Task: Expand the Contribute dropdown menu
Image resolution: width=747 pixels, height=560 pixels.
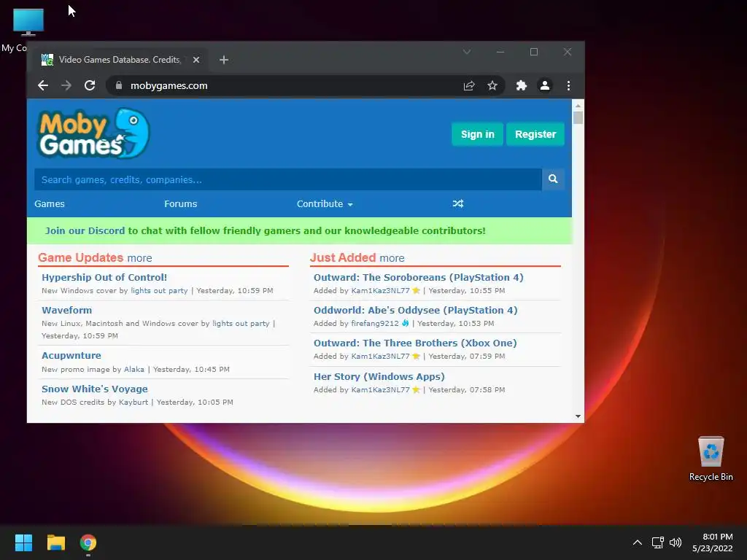Action: pyautogui.click(x=325, y=204)
